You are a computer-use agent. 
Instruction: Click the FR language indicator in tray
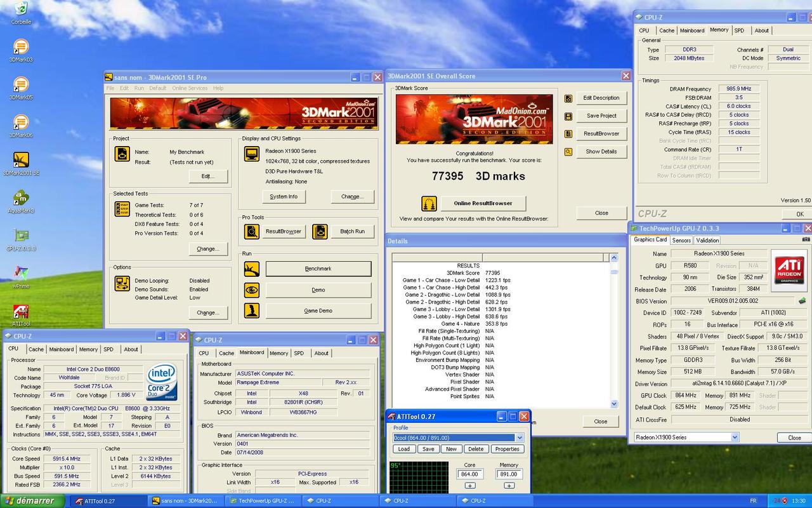click(753, 501)
